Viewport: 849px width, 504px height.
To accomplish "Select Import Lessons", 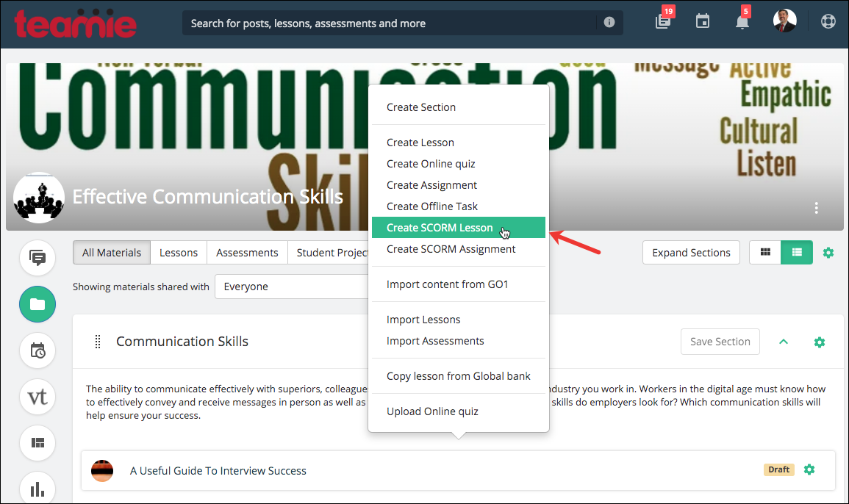I will [459, 320].
